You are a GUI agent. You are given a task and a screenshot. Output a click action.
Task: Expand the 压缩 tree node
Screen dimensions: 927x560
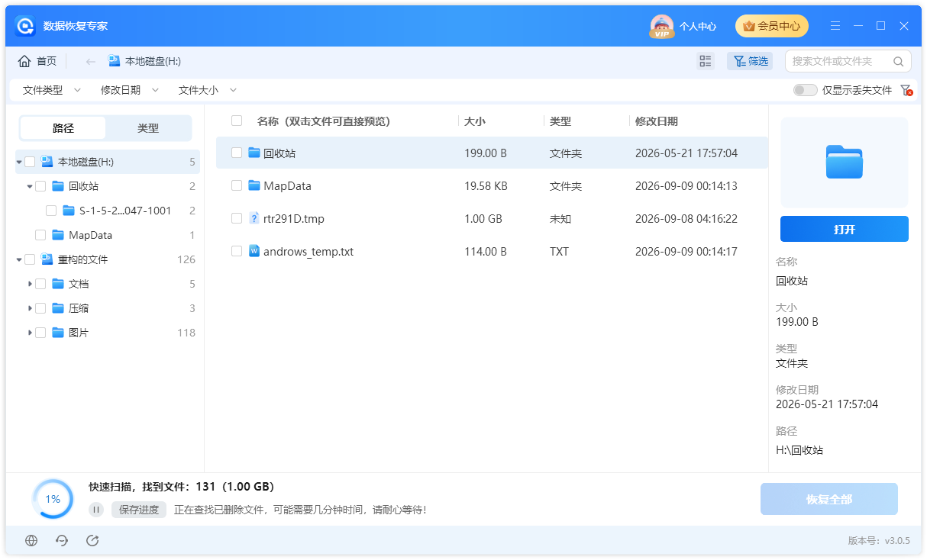(30, 308)
